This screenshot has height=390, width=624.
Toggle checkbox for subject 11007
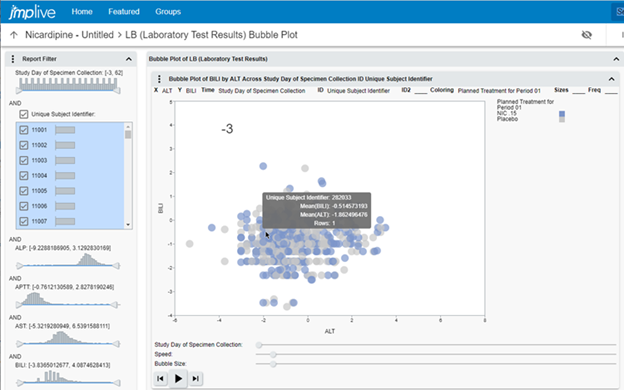click(x=24, y=221)
